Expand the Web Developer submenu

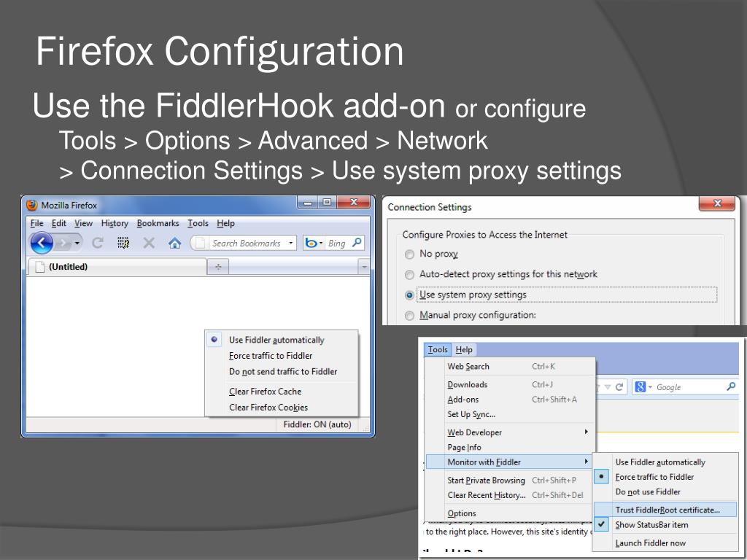(x=510, y=432)
